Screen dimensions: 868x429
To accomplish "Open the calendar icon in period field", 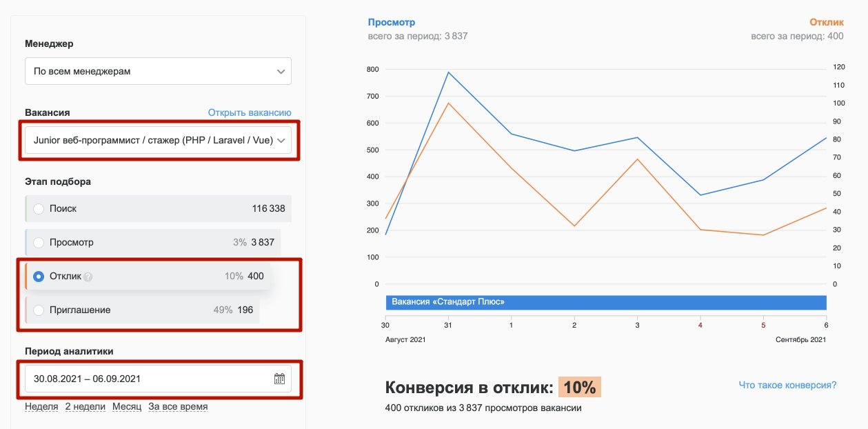I will pos(279,379).
